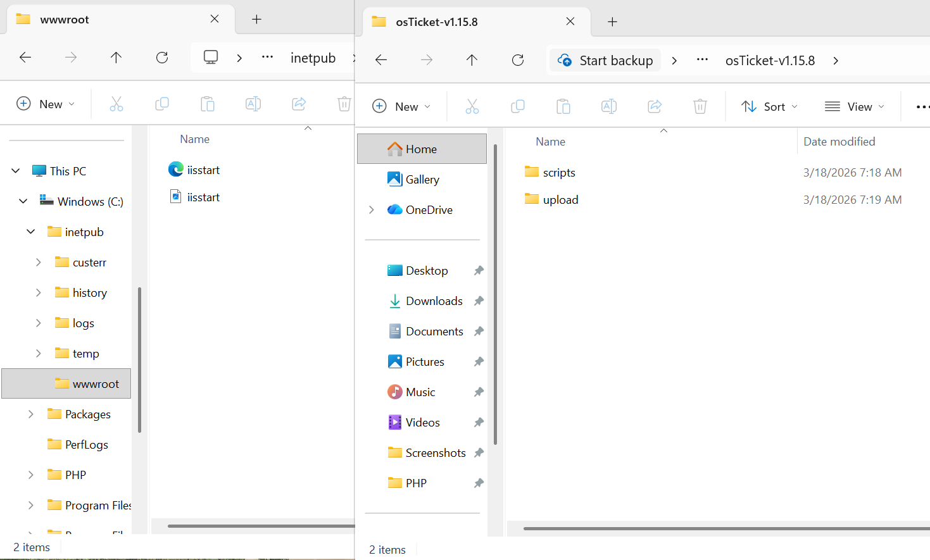
Task: Open Gallery in navigation pane
Action: coord(422,179)
